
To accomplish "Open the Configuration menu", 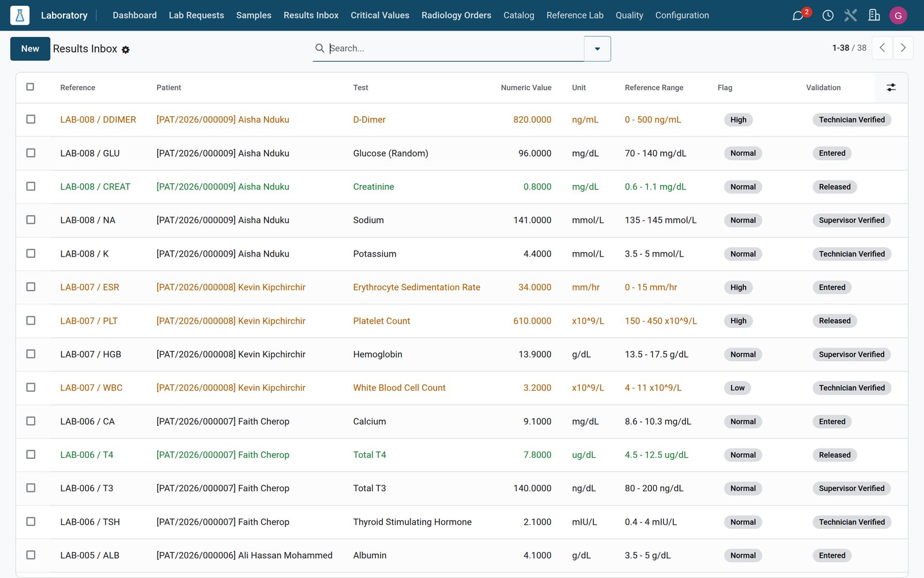I will [x=682, y=15].
